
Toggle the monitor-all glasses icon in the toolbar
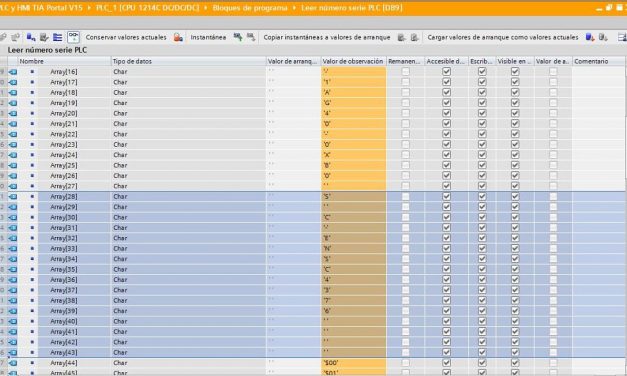73,37
